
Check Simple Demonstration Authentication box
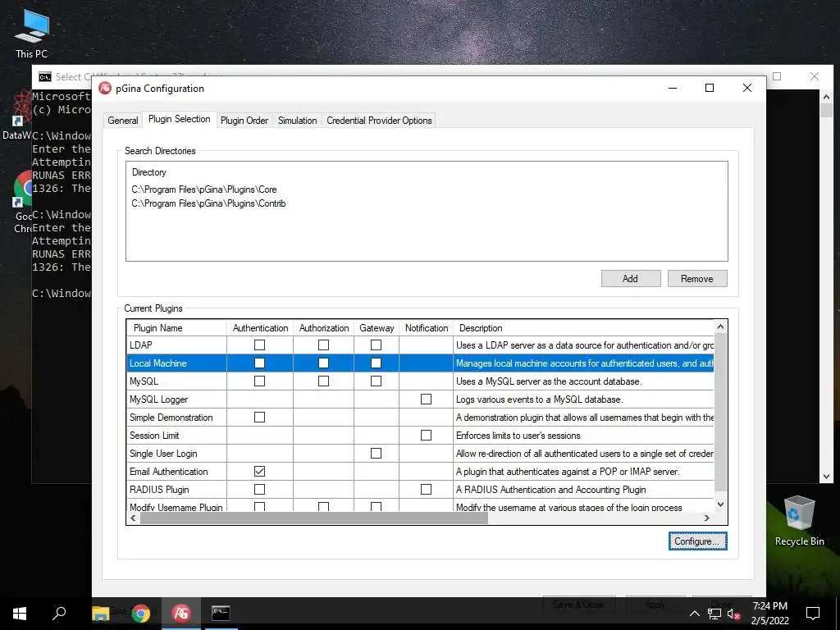pyautogui.click(x=259, y=417)
